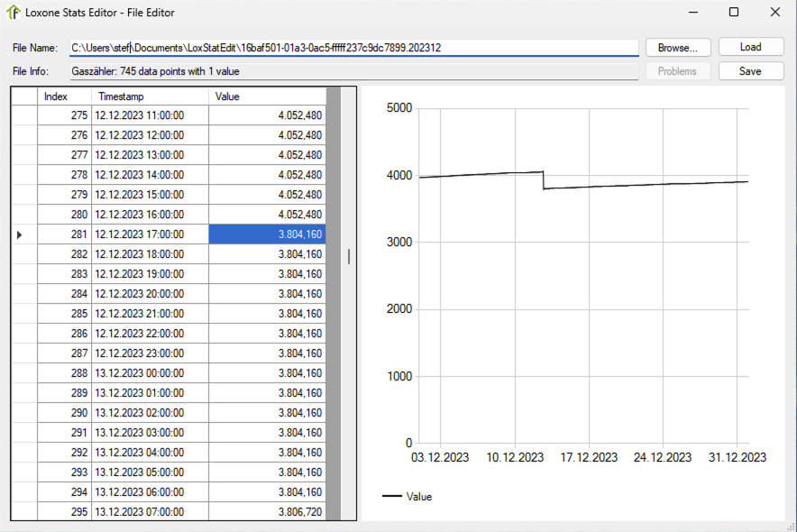Click the data drop point on chart line
The height and width of the screenshot is (532, 797).
(x=544, y=180)
